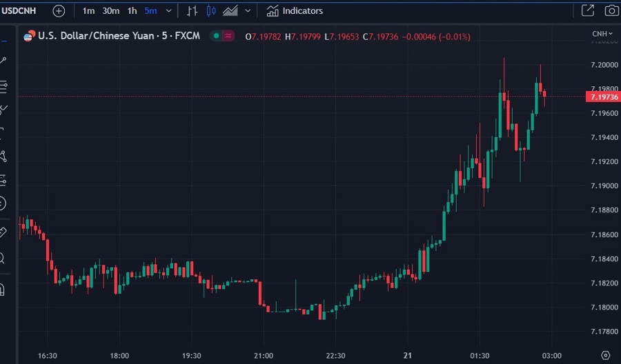
Task: Select the 5m timeframe
Action: pos(150,10)
